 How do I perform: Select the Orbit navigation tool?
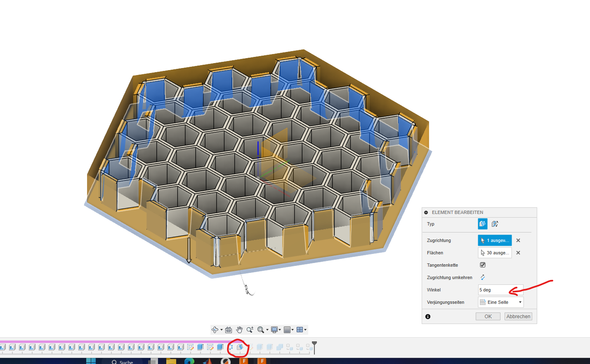click(x=215, y=330)
